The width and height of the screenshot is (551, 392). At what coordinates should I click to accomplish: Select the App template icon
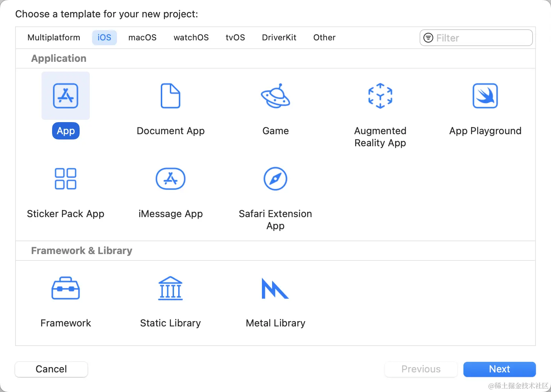[66, 96]
